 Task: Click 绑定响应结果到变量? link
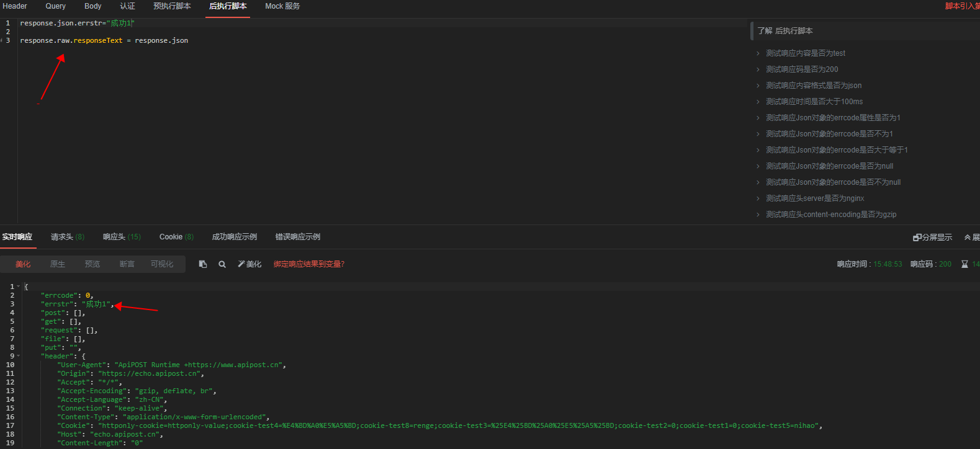click(309, 264)
